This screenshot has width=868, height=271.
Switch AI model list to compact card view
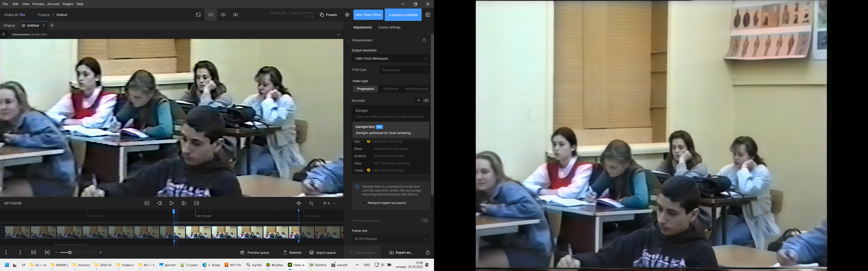[x=419, y=101]
